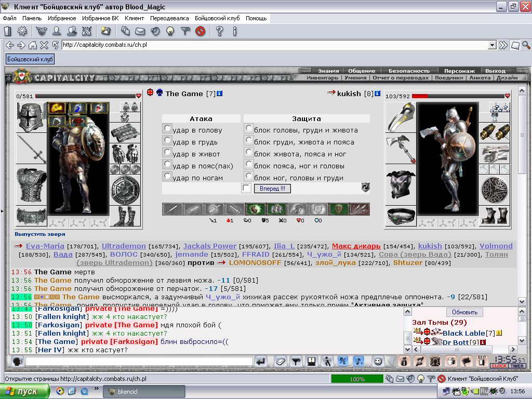
Task: Click the lightbulb icon in top toolbar
Action: (x=170, y=32)
